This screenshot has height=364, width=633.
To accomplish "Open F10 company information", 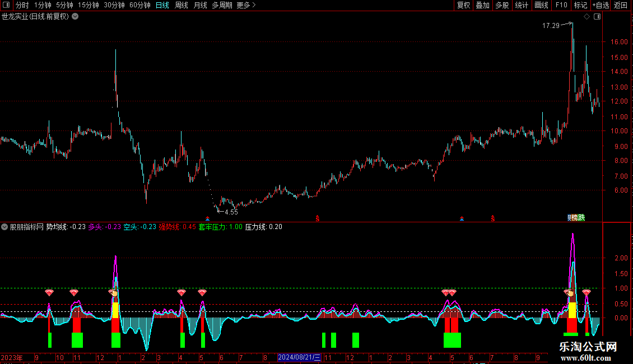I will pyautogui.click(x=561, y=5).
